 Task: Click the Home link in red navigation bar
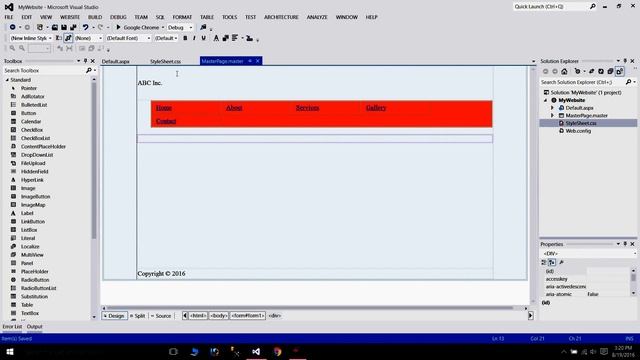164,108
